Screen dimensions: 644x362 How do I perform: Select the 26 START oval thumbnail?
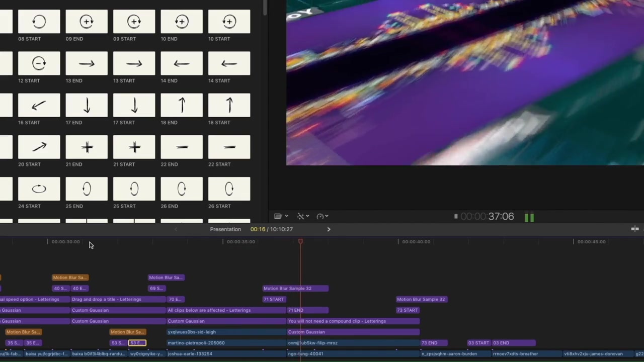229,189
